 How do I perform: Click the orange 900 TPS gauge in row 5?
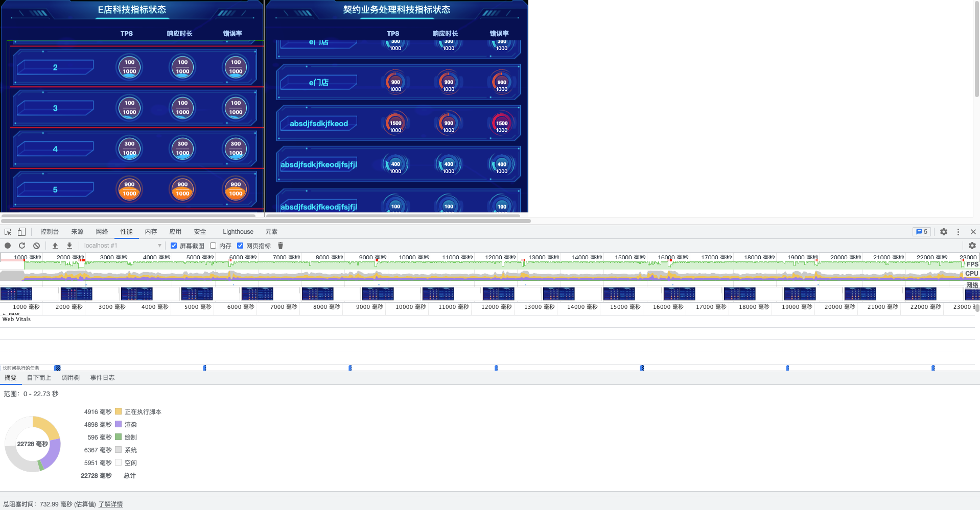pos(130,189)
